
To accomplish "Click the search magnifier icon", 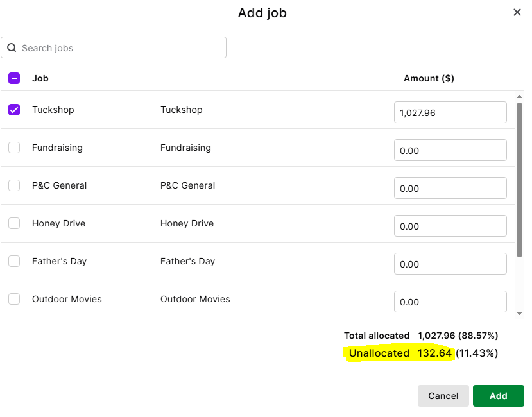I will click(x=12, y=48).
